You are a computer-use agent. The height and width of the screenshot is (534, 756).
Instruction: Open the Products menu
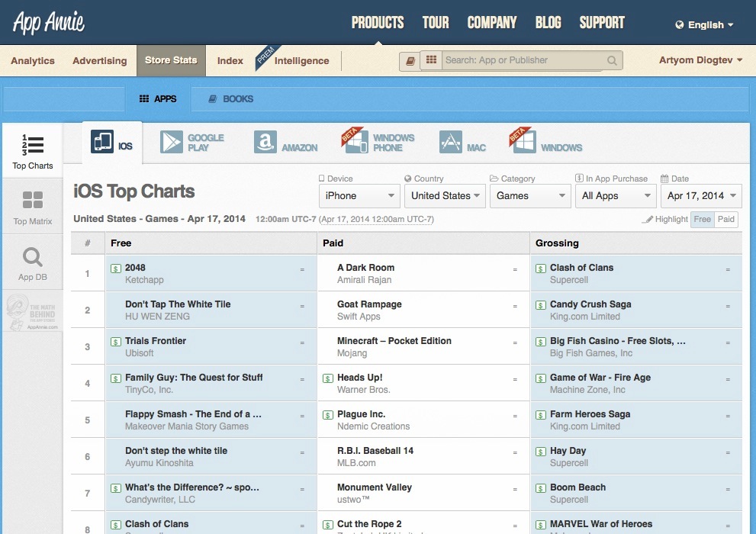pos(378,23)
